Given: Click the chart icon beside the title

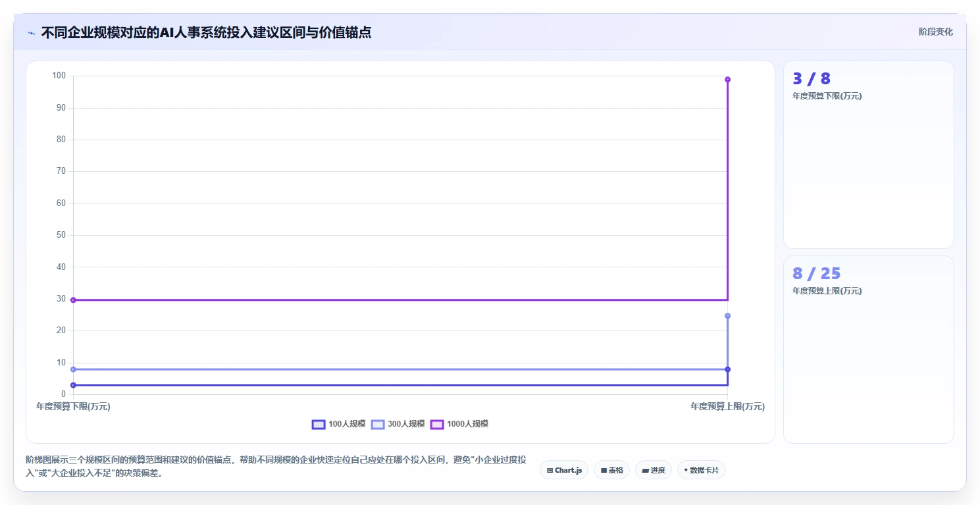Looking at the screenshot, I should click(31, 32).
